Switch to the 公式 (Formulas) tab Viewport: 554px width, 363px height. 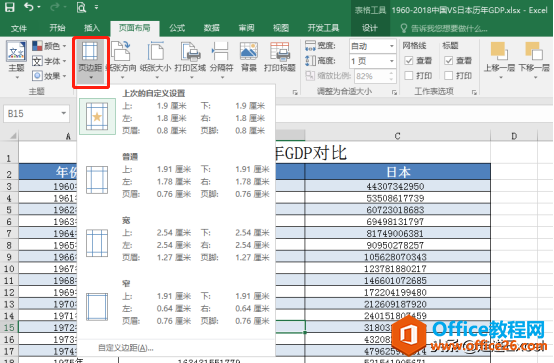[177, 28]
